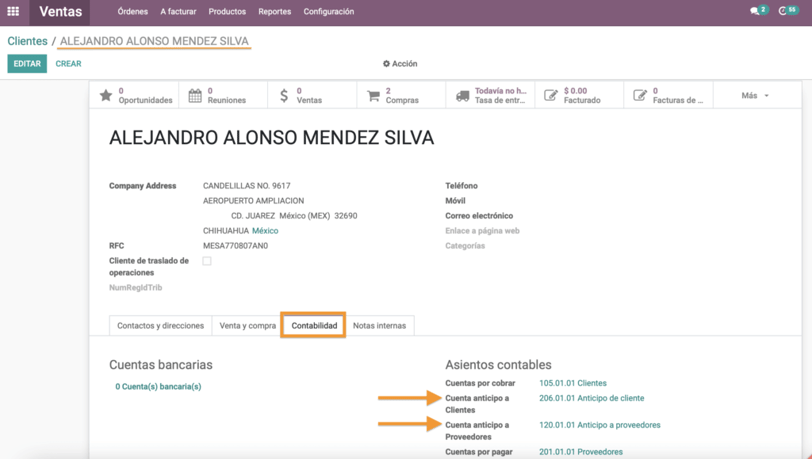Click the CREAR button
Image resolution: width=812 pixels, height=459 pixels.
click(x=68, y=64)
